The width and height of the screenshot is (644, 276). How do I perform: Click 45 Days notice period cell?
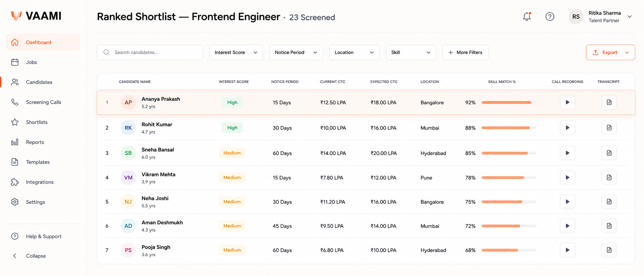(x=282, y=226)
